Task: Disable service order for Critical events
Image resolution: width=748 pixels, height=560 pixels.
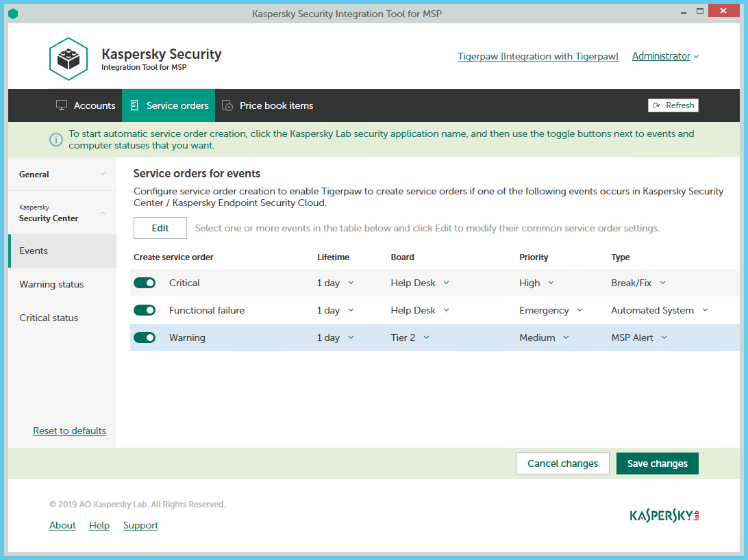Action: pos(145,283)
